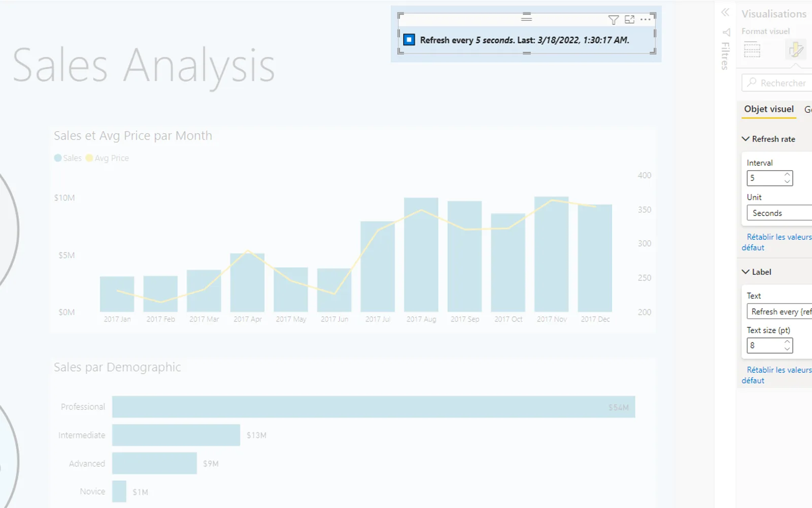Click the Filtres vertical pane label
812x508 pixels.
[726, 56]
